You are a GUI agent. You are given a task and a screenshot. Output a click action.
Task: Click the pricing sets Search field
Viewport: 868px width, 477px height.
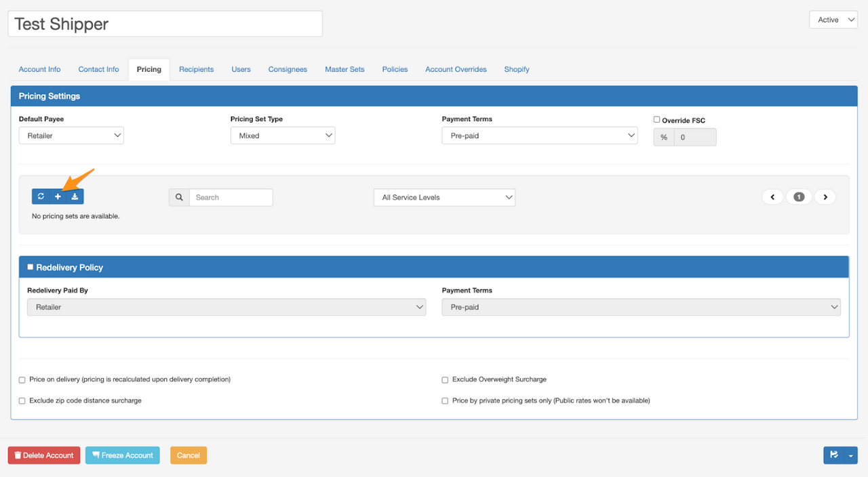click(x=231, y=197)
